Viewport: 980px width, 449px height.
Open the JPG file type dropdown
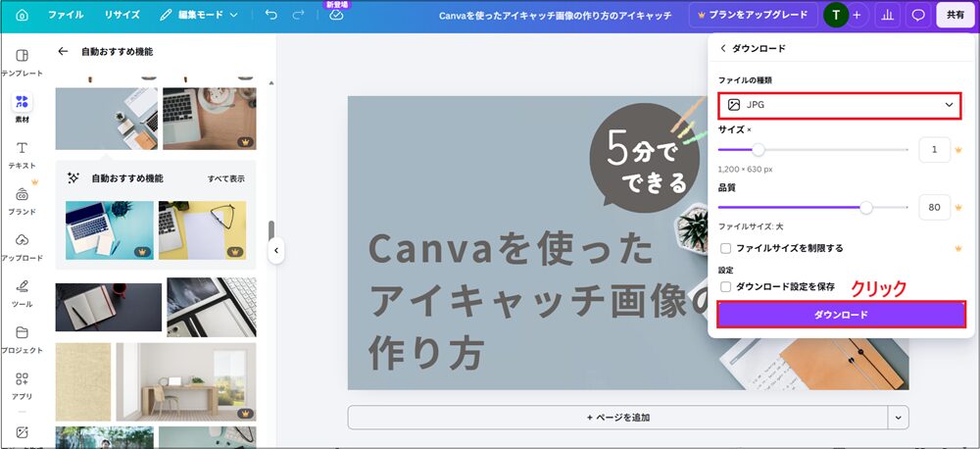click(x=840, y=105)
